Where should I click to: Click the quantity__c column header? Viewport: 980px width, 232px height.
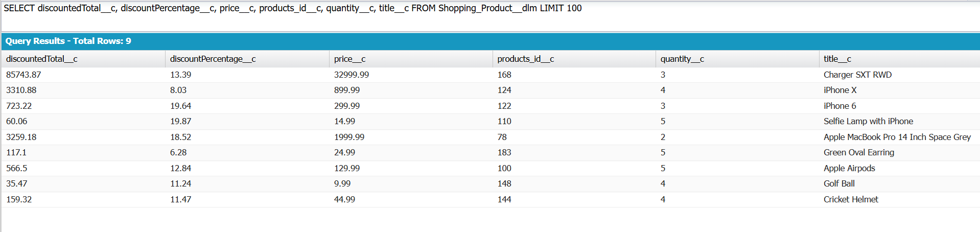click(682, 59)
